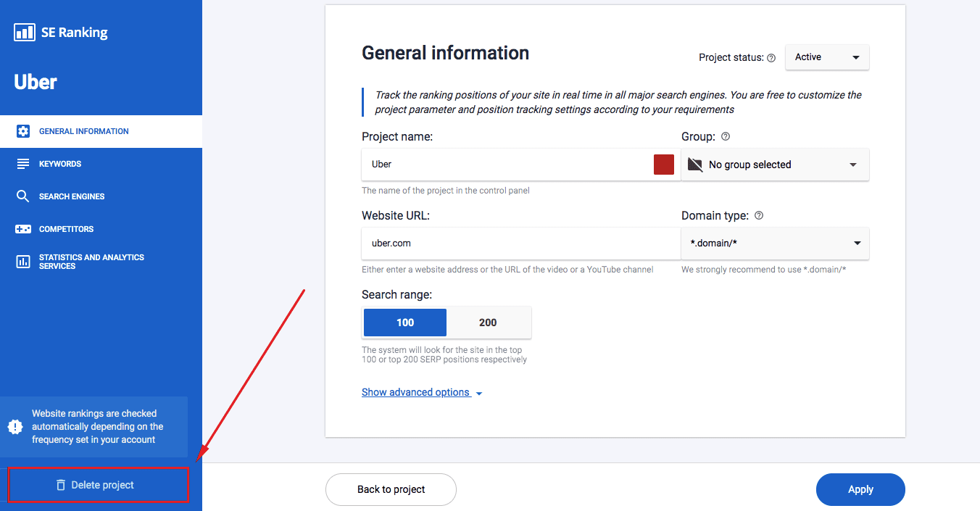This screenshot has height=511, width=980.
Task: Click the Search range label
Action: click(x=396, y=295)
